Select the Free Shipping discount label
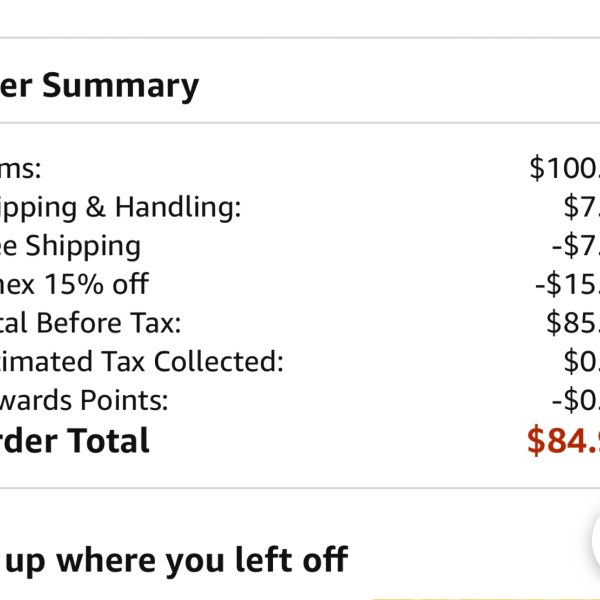600x600 pixels. pos(70,247)
